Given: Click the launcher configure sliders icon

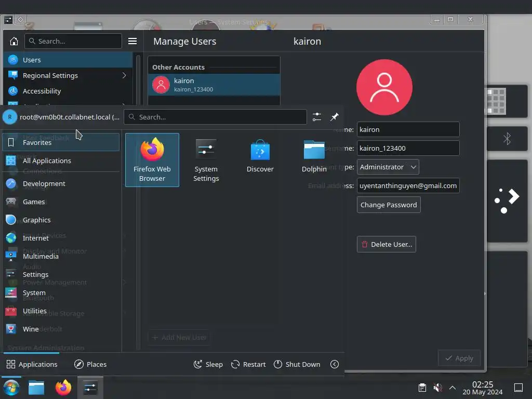Looking at the screenshot, I should pos(317,117).
